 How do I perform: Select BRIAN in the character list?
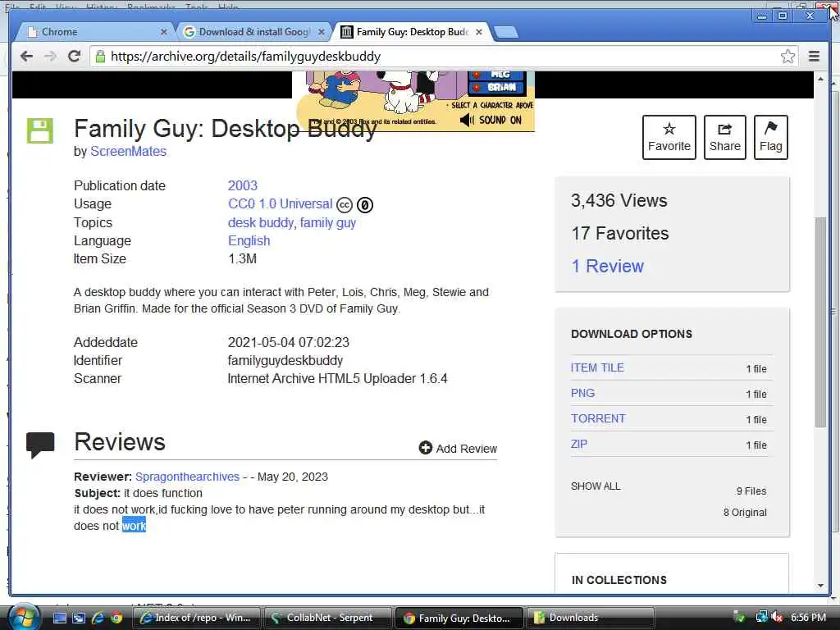coord(496,88)
